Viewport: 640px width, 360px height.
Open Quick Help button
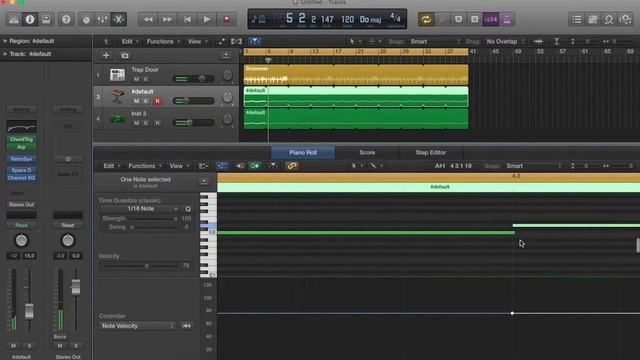(66, 19)
